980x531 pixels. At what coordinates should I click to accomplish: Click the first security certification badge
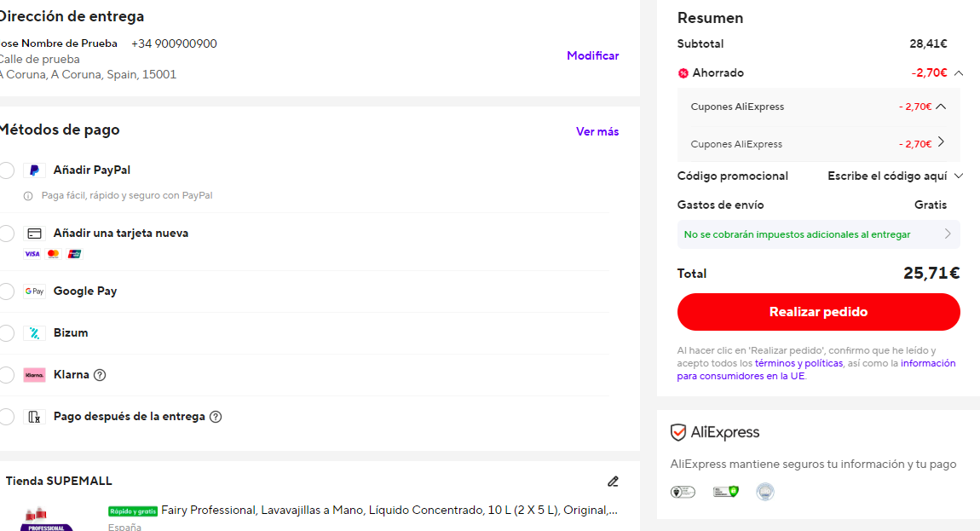pyautogui.click(x=683, y=492)
